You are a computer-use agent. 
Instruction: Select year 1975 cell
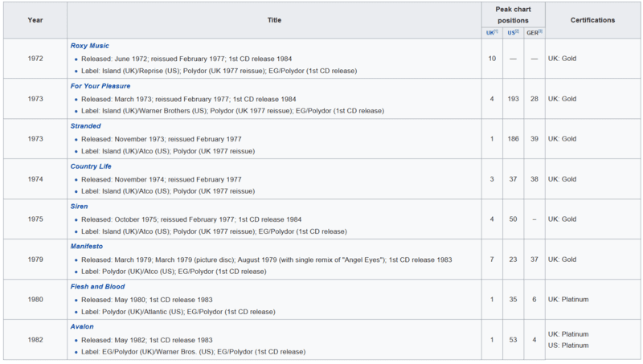point(35,219)
